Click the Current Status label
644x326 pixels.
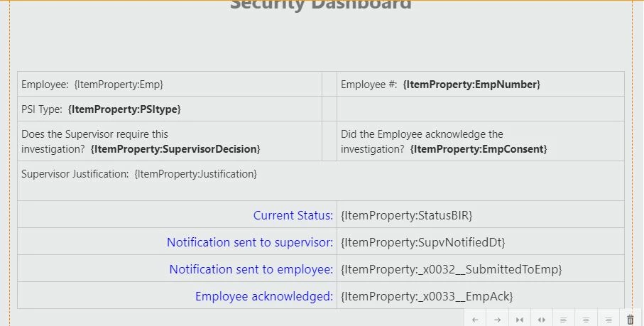[x=293, y=215]
